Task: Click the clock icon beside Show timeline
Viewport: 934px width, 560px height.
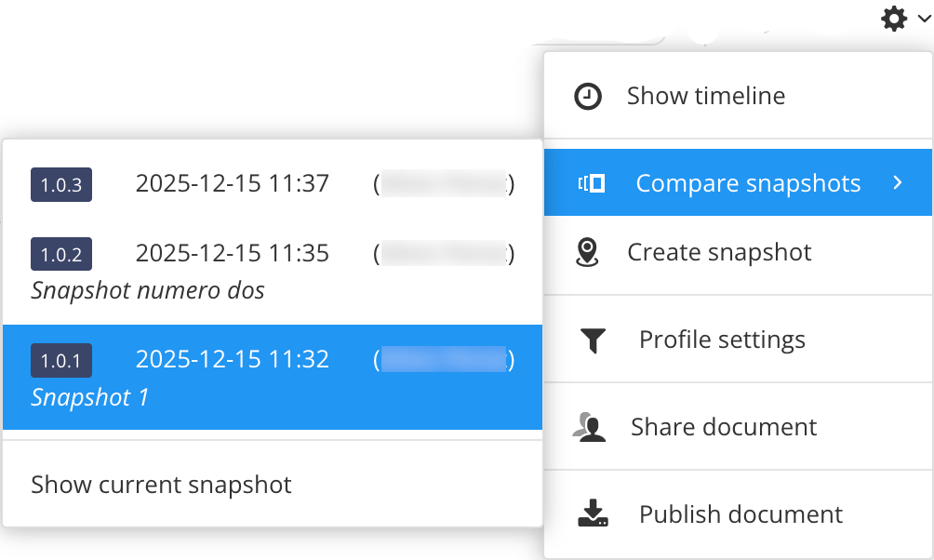Action: pyautogui.click(x=588, y=95)
